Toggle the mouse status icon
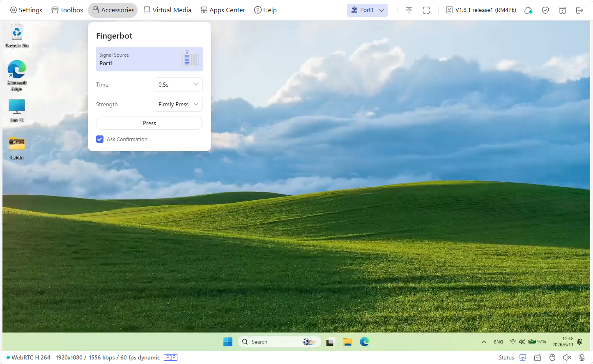Screen dimensions: 593x364 click(x=552, y=357)
